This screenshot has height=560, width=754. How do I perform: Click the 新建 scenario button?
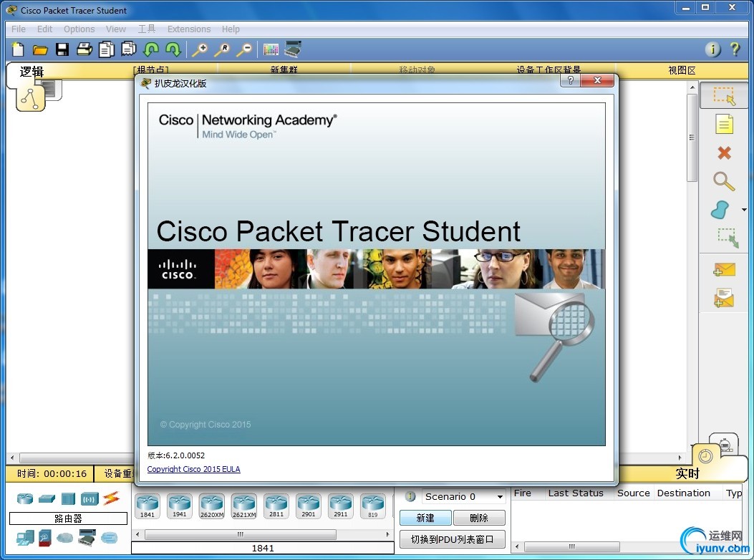click(425, 518)
